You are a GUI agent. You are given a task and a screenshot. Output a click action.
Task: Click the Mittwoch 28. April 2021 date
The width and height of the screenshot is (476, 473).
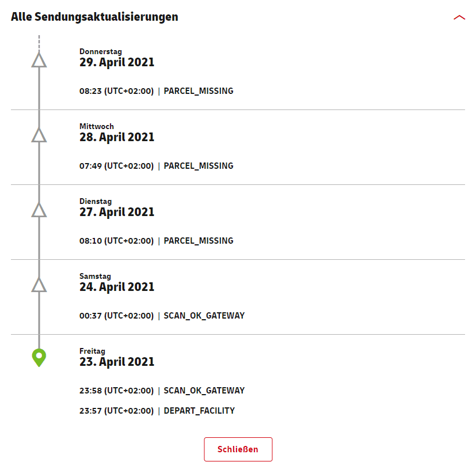click(x=117, y=137)
